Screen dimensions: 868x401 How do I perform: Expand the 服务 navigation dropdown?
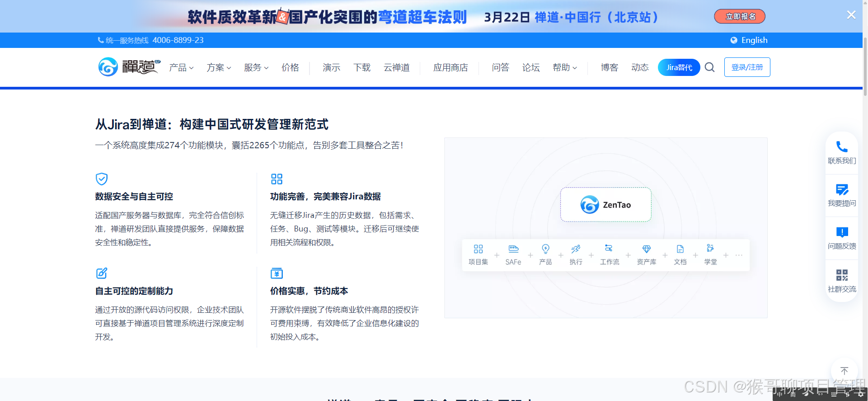(x=256, y=67)
